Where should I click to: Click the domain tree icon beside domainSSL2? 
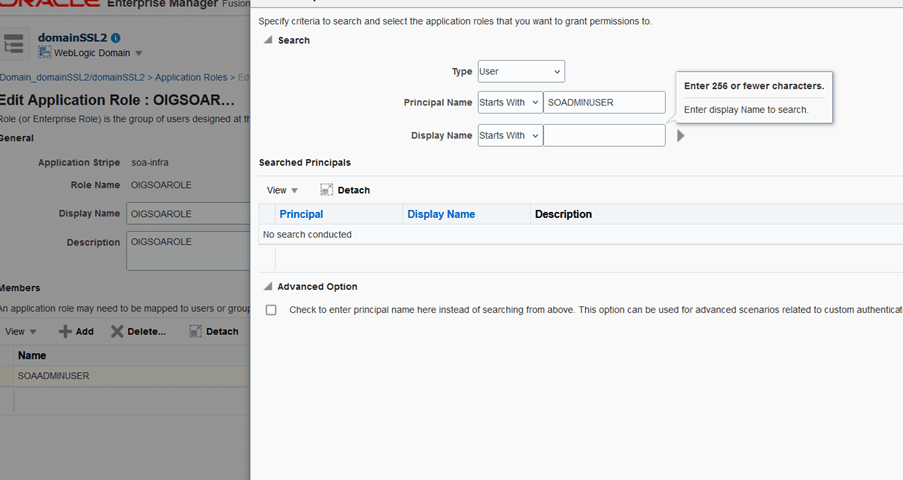pyautogui.click(x=14, y=44)
